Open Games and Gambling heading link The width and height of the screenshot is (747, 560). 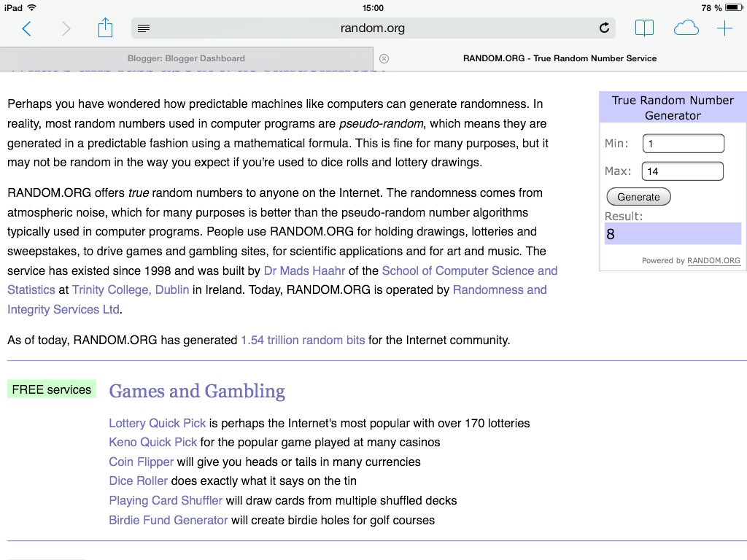point(197,391)
